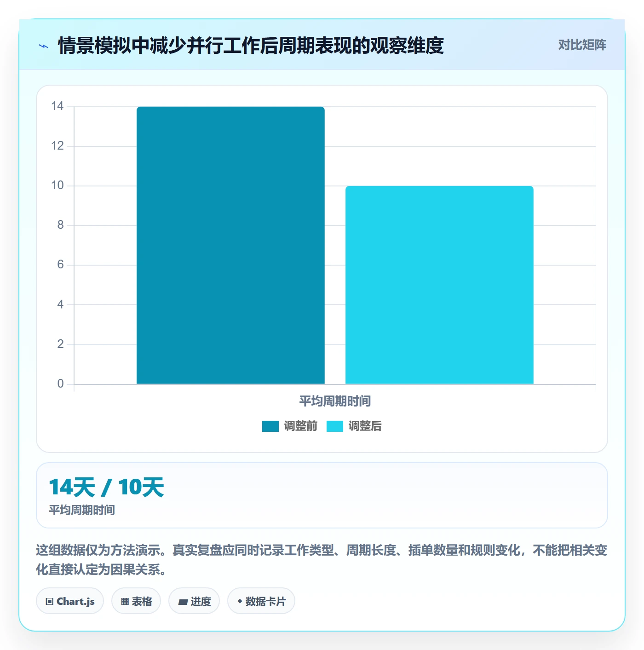Click the grid icon in 表格 chip
644x650 pixels.
tap(125, 602)
